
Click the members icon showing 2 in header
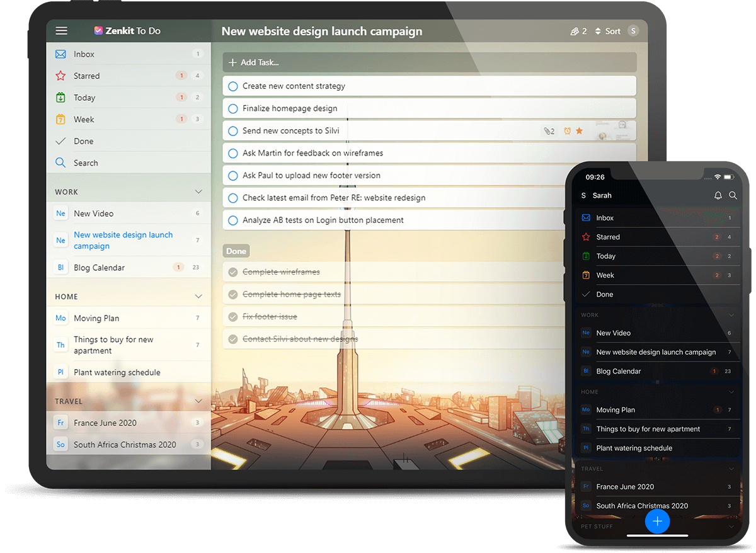[x=578, y=31]
